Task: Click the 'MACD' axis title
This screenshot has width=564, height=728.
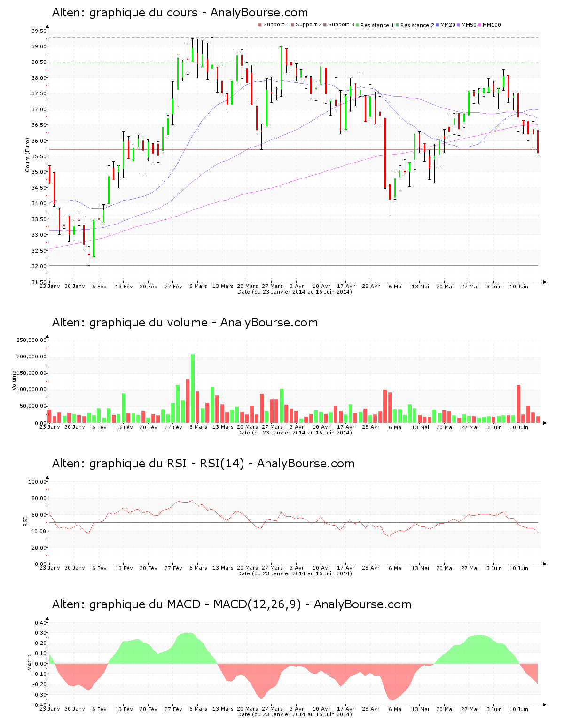Action: click(30, 662)
